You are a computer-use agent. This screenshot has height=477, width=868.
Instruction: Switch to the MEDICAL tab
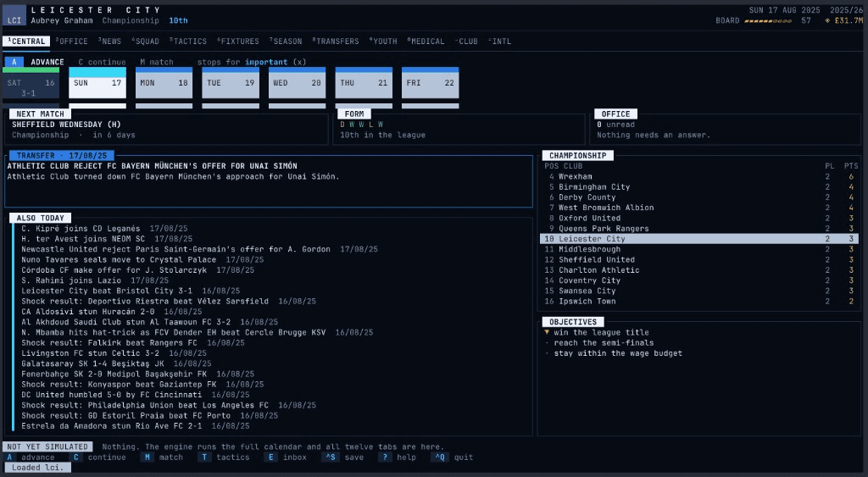426,42
